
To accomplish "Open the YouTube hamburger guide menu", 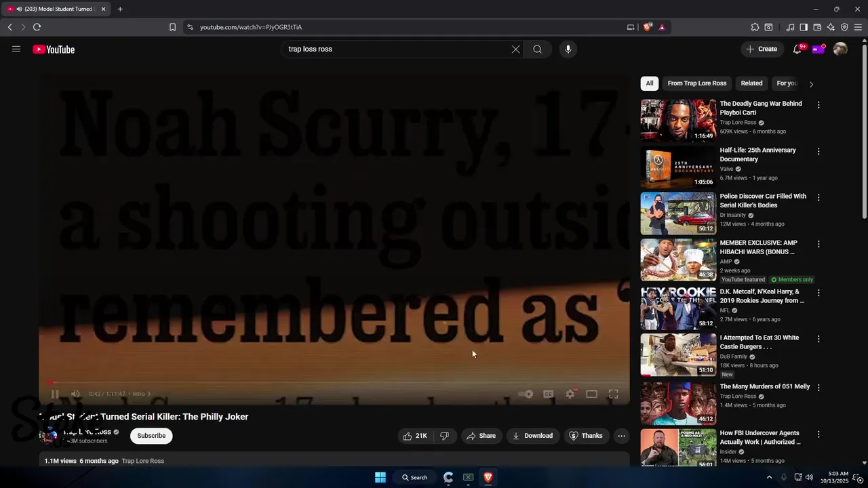I will [16, 49].
